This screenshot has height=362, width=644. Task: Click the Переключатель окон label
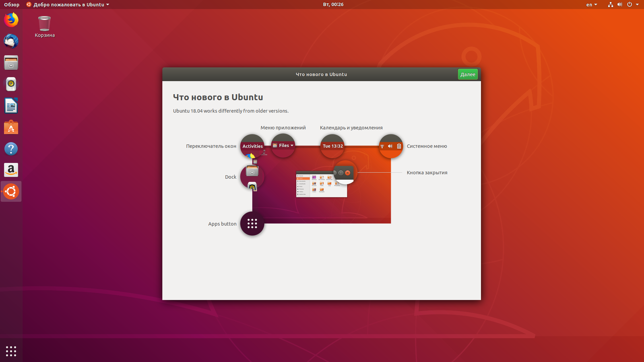click(x=211, y=146)
